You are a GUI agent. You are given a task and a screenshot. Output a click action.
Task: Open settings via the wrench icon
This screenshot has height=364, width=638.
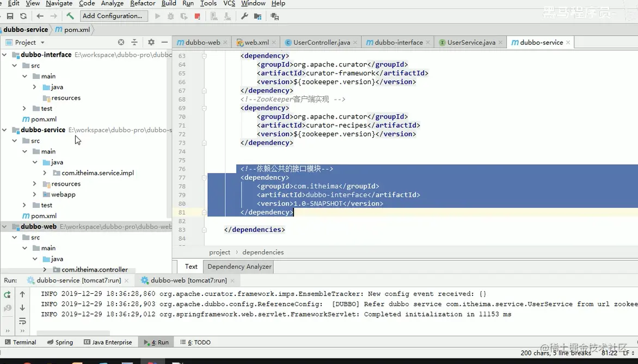(244, 16)
